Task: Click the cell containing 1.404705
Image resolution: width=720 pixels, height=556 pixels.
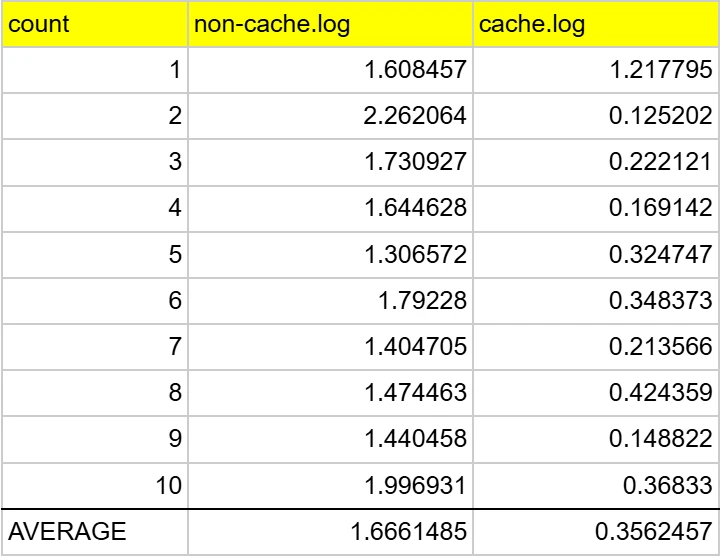Action: (330, 347)
